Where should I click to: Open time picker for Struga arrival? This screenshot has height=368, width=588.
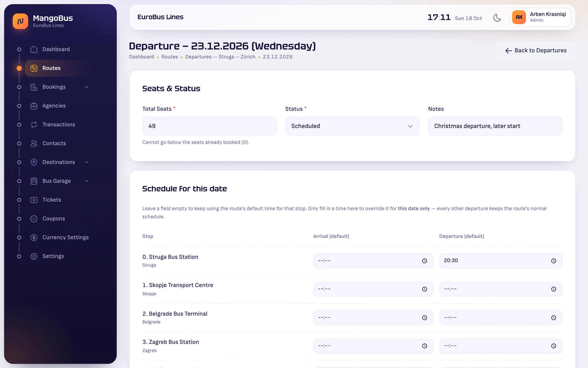[x=424, y=261]
